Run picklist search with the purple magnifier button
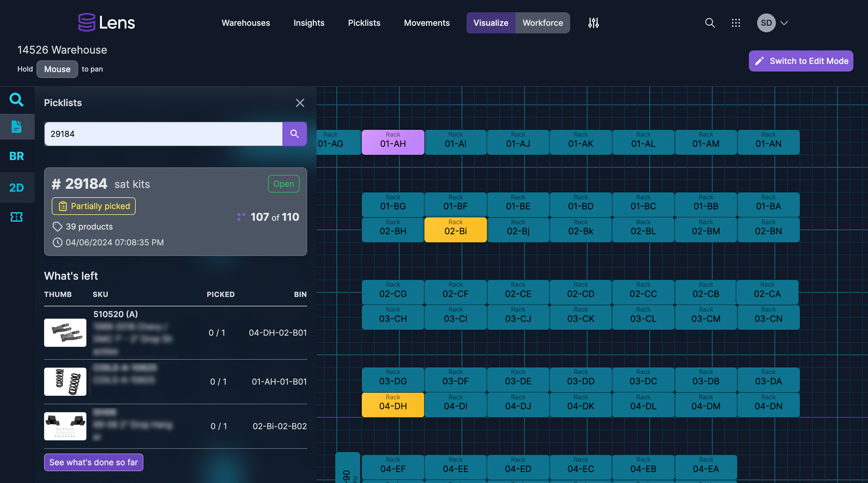 coord(294,134)
